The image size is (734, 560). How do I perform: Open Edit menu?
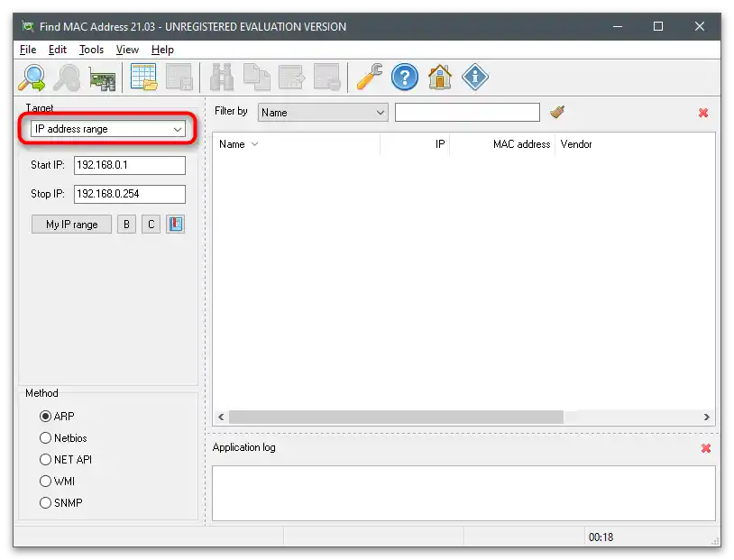click(57, 50)
